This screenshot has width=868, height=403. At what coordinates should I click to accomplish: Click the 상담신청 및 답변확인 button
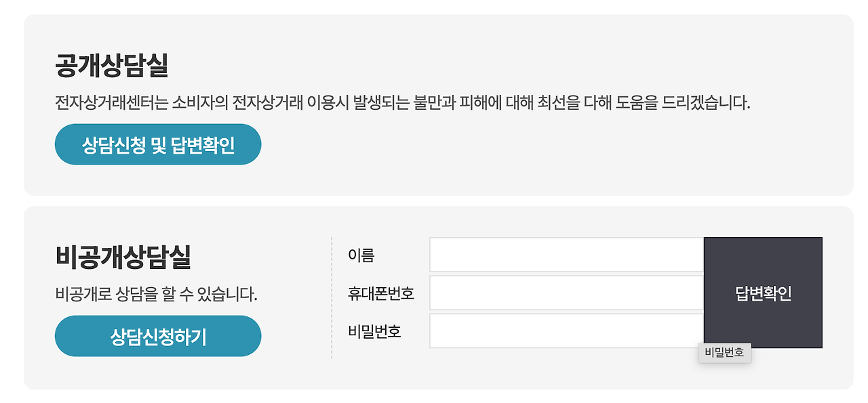[x=158, y=144]
